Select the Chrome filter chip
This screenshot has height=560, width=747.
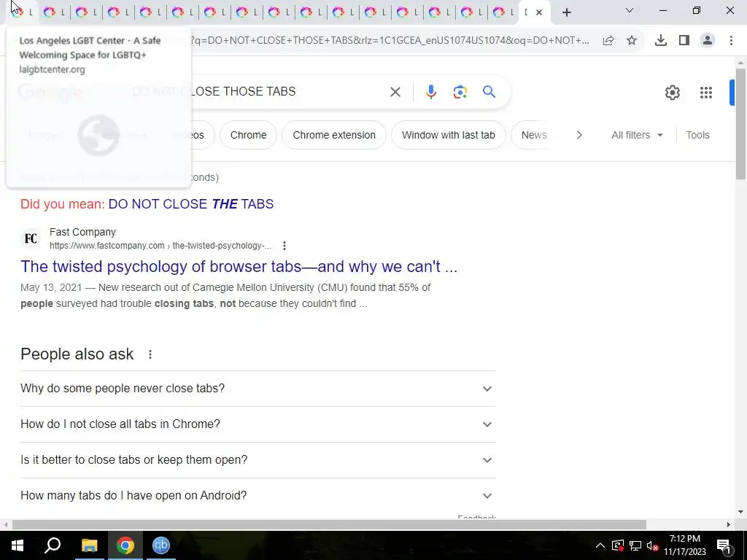point(248,135)
